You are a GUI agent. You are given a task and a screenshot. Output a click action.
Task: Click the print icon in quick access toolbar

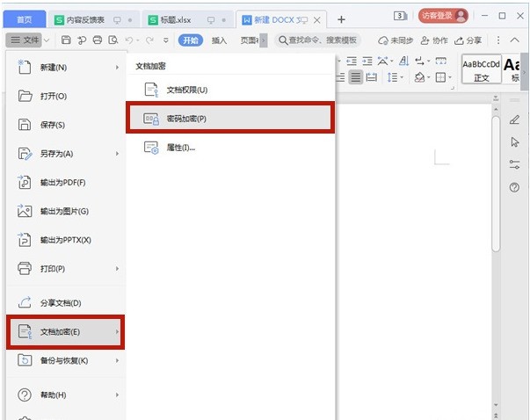[x=97, y=40]
